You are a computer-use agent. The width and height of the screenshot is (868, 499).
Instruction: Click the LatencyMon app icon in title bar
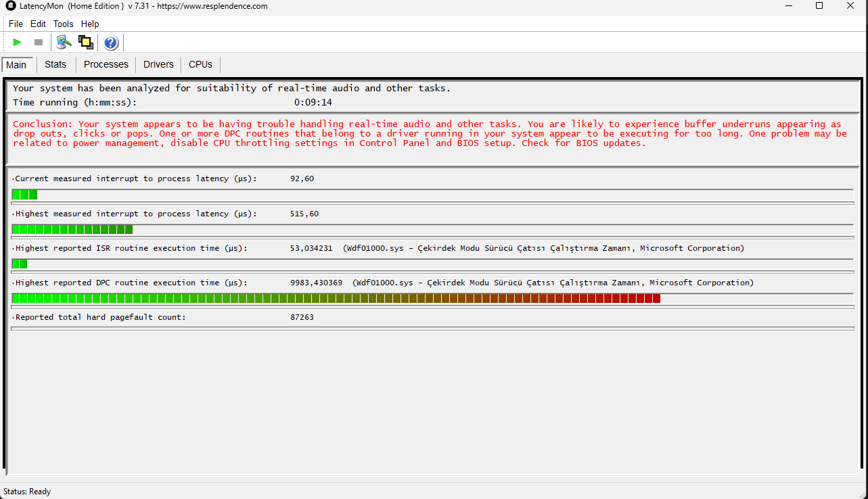coord(11,6)
